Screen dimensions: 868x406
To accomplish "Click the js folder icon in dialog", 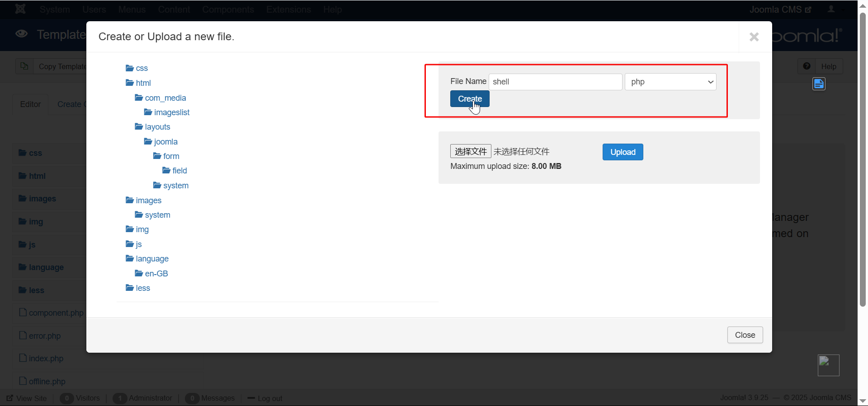I will (130, 244).
